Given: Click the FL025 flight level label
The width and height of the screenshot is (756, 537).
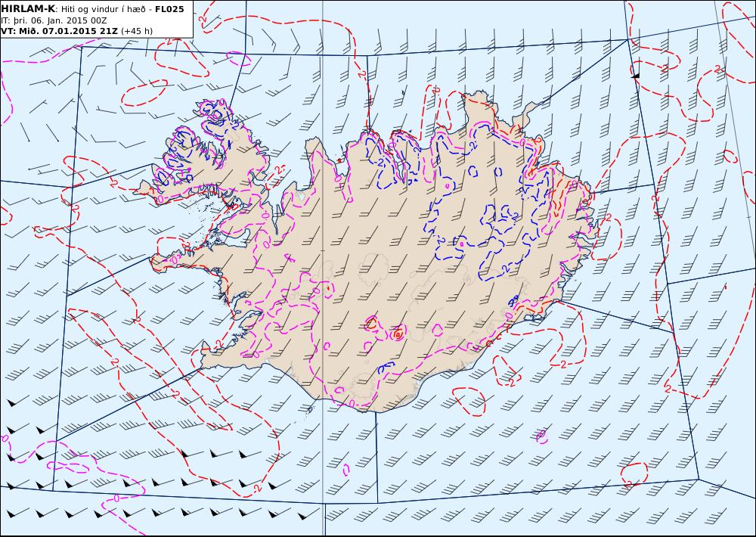Looking at the screenshot, I should 169,9.
